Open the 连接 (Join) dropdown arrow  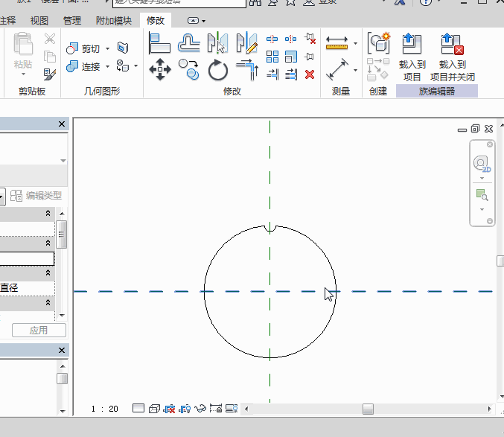(x=107, y=67)
